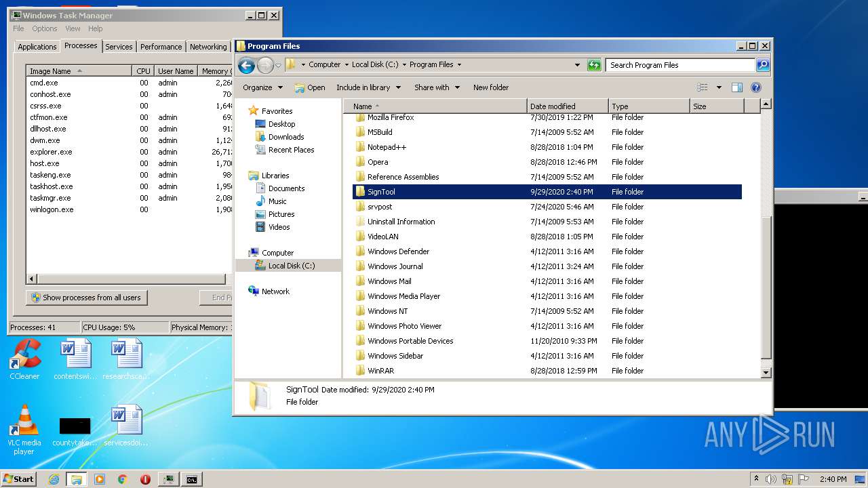The width and height of the screenshot is (868, 488).
Task: Switch to the Performance tab
Action: (x=161, y=47)
